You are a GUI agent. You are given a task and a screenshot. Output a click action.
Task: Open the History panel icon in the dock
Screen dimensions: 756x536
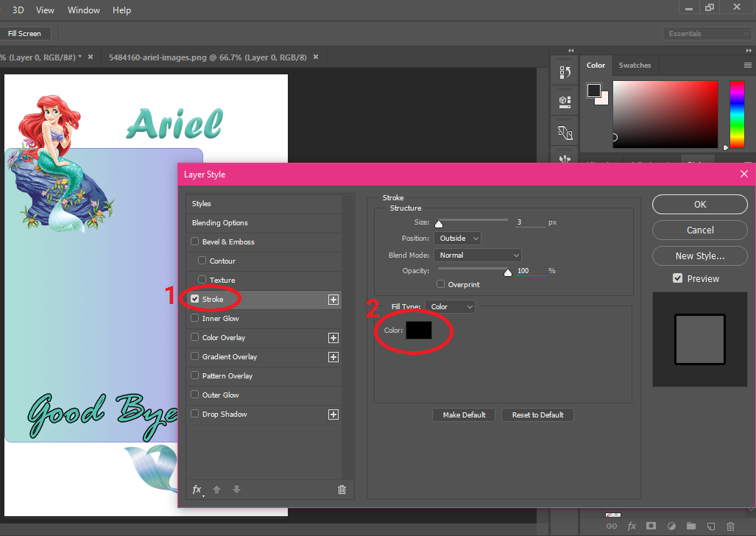pos(565,72)
